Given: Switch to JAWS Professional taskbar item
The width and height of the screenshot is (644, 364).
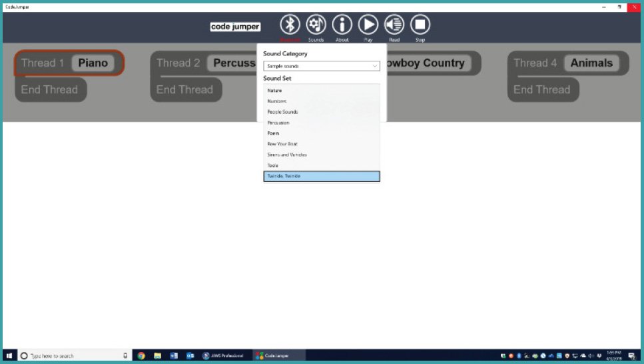Looking at the screenshot, I should click(223, 356).
